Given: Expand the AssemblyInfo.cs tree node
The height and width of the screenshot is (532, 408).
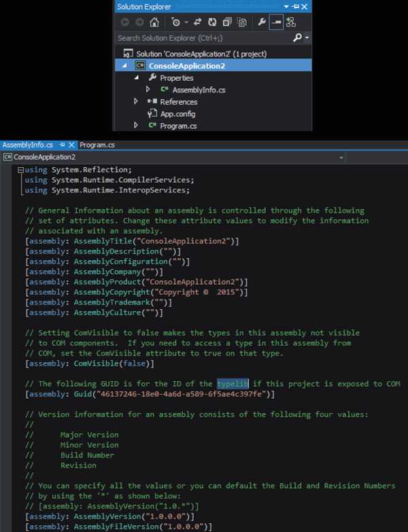Looking at the screenshot, I should pos(148,89).
